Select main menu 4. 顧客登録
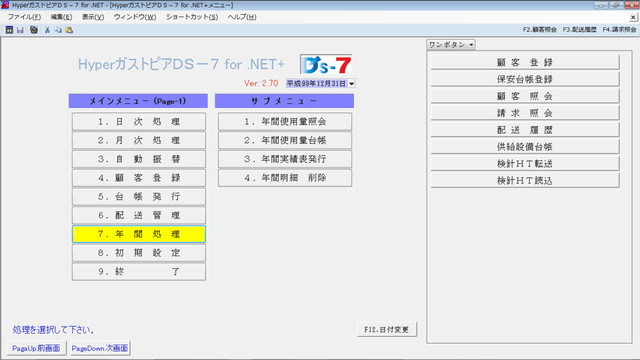640x360 pixels. point(139,178)
